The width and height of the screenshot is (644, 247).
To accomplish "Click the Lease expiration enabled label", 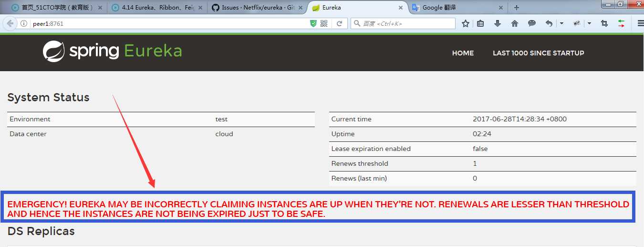I will point(371,149).
